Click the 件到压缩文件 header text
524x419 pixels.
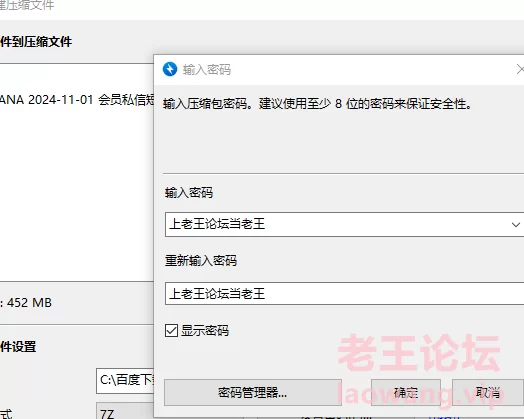point(36,42)
